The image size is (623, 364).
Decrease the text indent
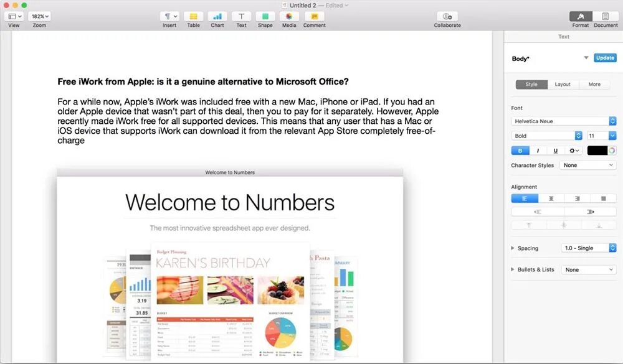tap(538, 212)
